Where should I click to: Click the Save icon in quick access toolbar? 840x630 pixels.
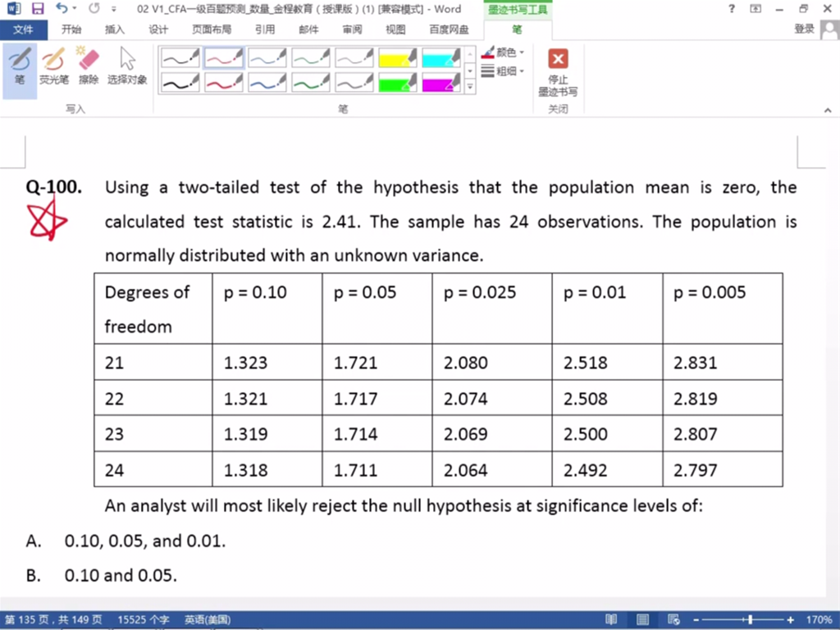click(38, 9)
